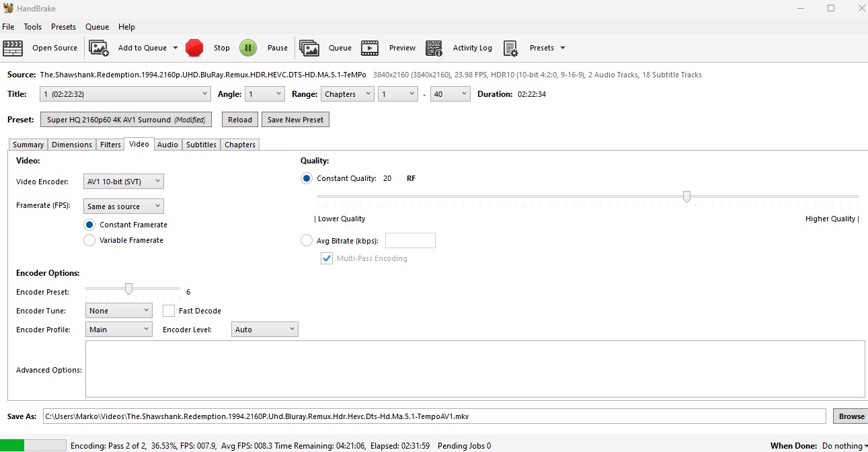868x452 pixels.
Task: Click the Constant Quality RF slider
Action: (x=686, y=196)
